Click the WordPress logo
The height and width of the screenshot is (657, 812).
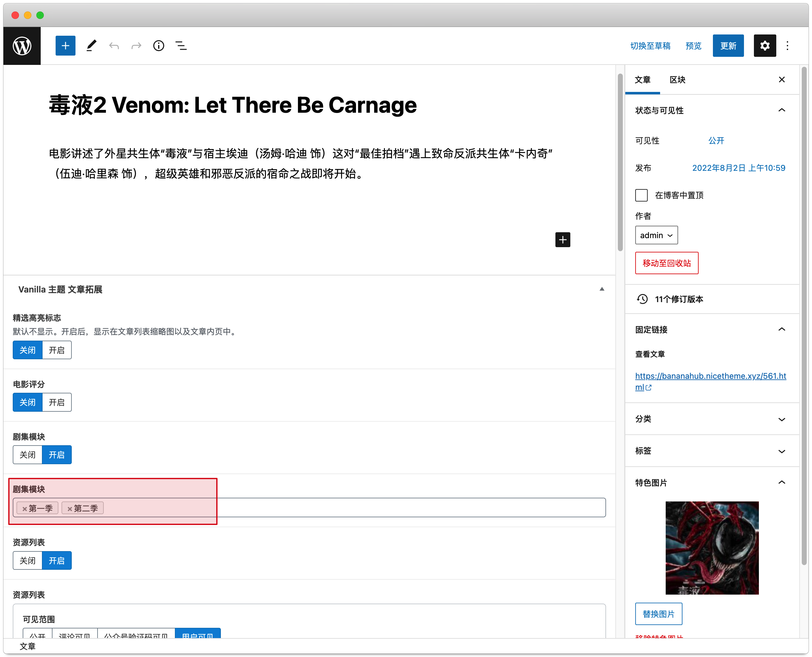point(22,46)
